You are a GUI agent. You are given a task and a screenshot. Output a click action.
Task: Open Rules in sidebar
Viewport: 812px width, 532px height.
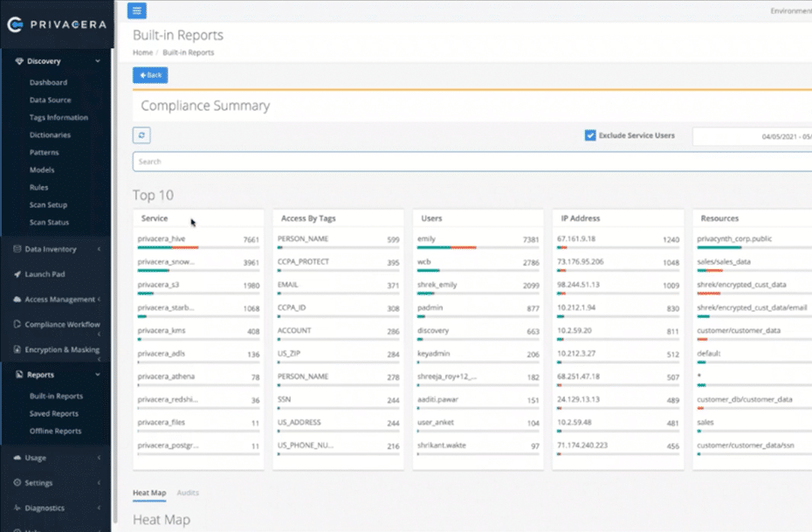tap(38, 188)
